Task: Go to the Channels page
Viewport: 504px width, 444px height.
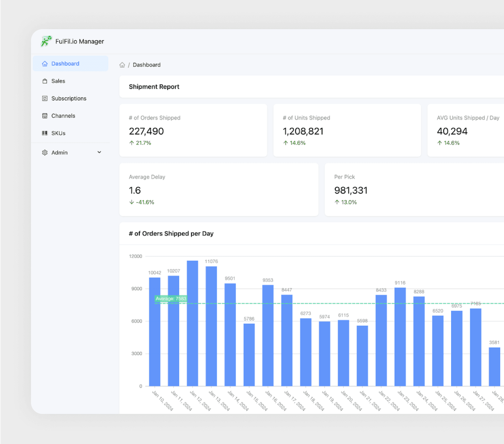Action: (63, 116)
